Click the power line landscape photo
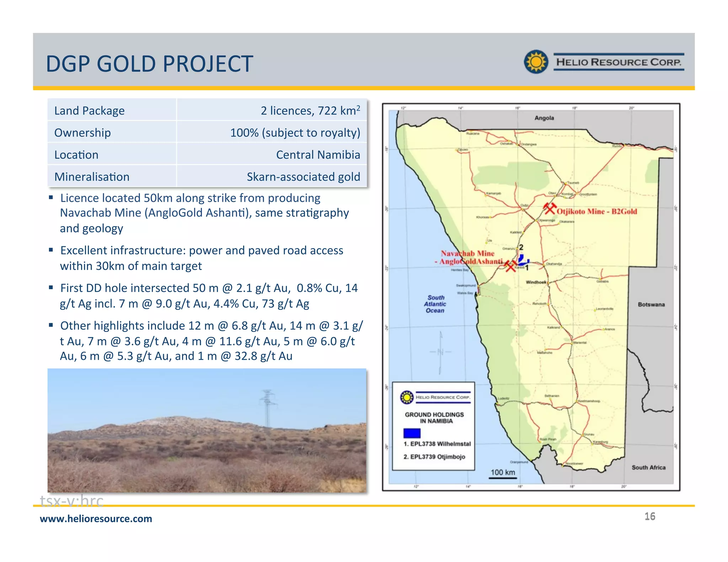 (207, 430)
